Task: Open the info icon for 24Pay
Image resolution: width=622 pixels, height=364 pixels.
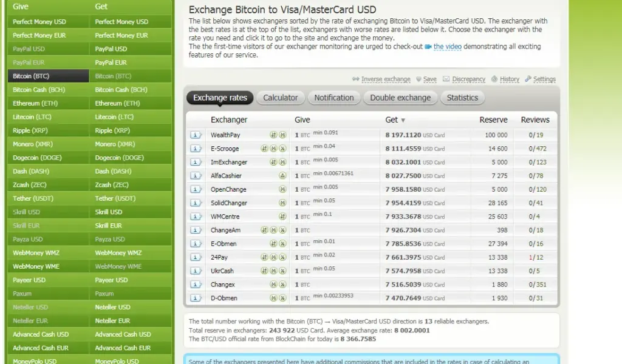Action: coord(195,257)
